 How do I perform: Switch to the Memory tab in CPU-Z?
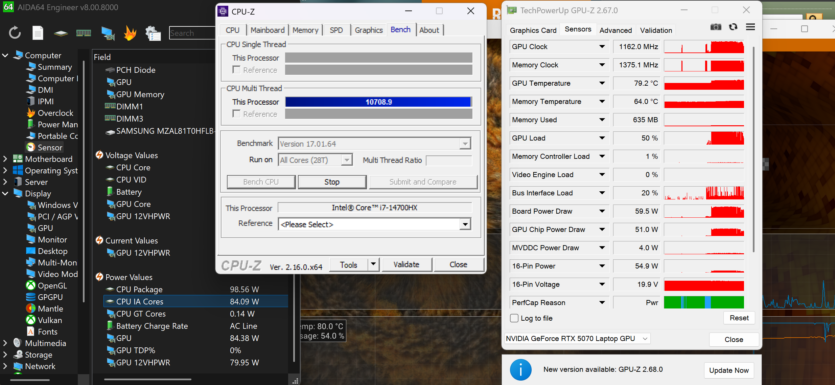click(305, 30)
